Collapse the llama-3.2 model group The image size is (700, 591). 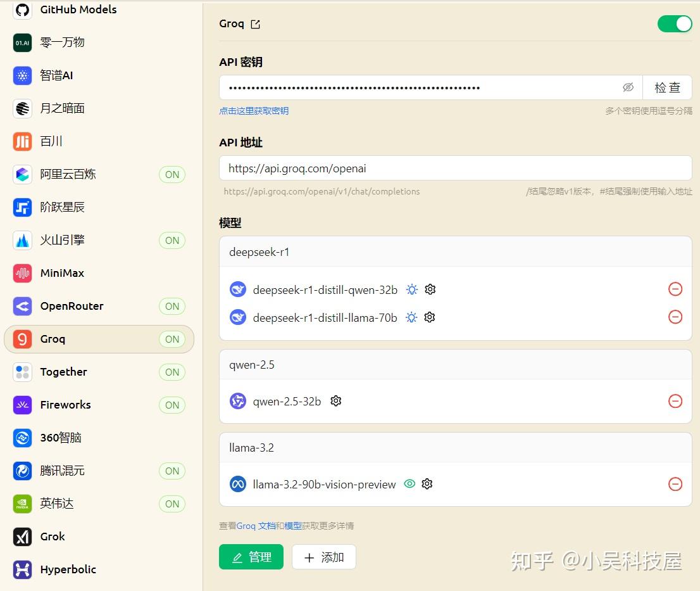[x=455, y=447]
